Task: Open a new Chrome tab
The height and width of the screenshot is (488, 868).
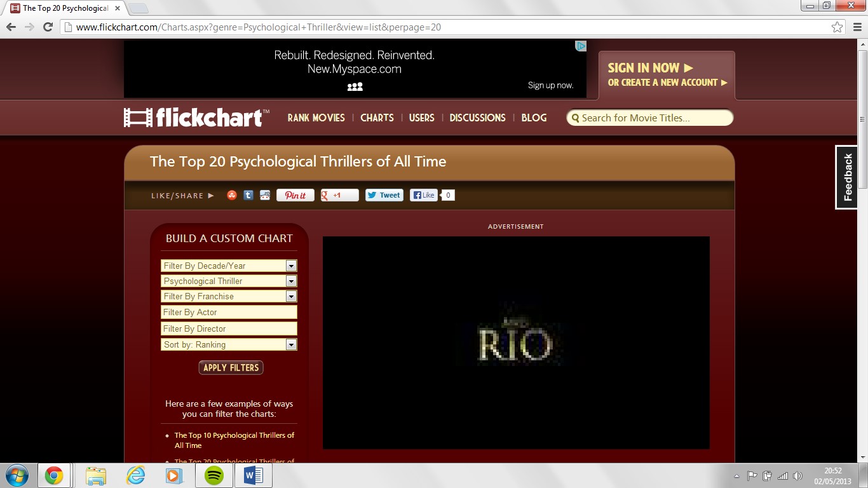Action: [x=138, y=8]
